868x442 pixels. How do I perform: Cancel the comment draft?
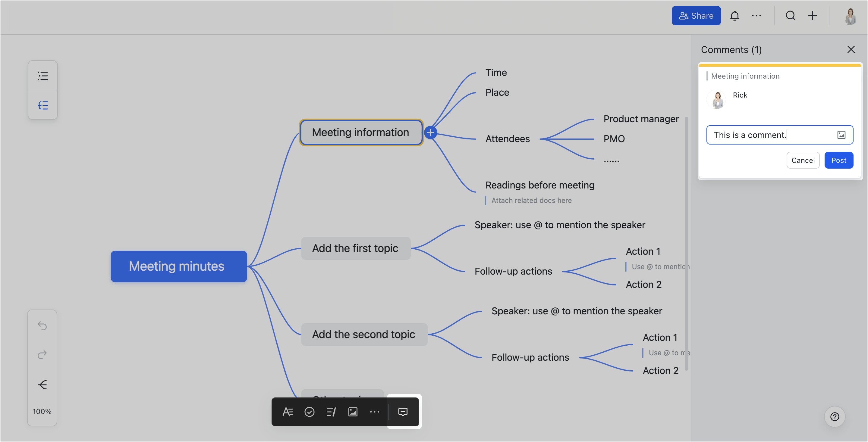point(803,160)
